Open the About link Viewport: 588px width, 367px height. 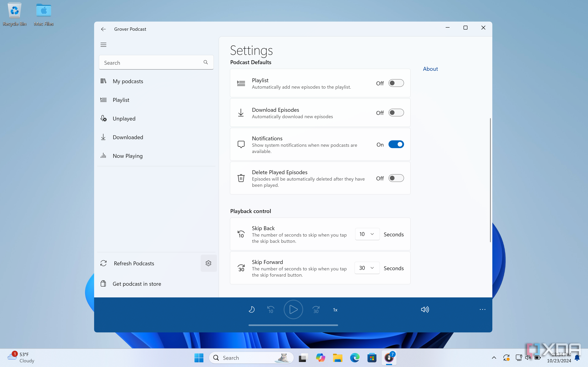click(x=430, y=69)
